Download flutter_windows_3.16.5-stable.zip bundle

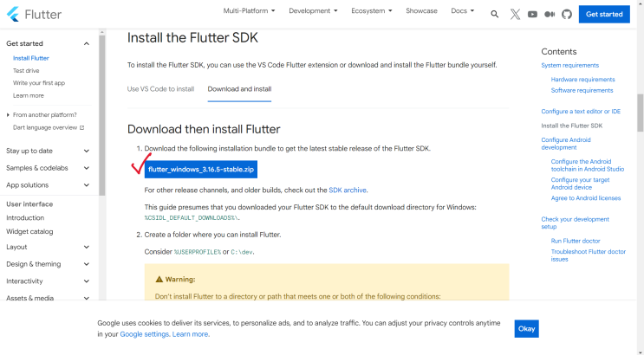click(201, 170)
